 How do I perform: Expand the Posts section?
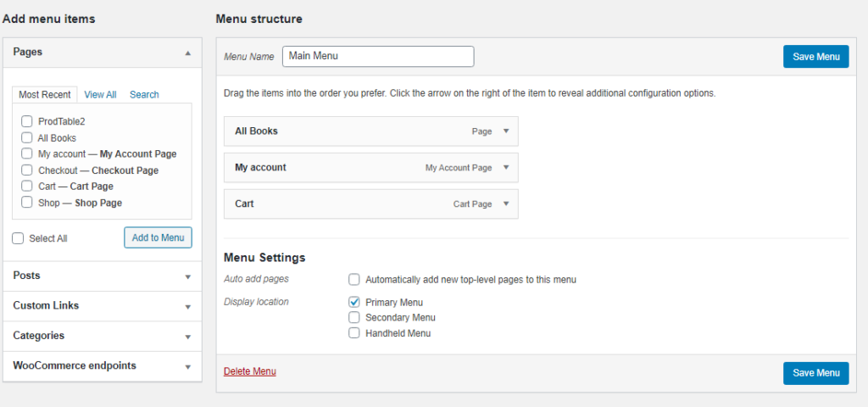tap(187, 277)
